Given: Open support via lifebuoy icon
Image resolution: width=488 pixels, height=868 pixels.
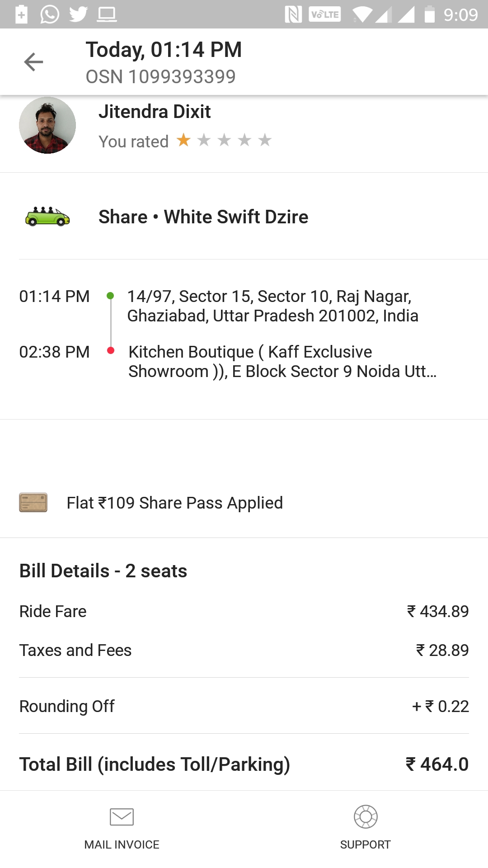Looking at the screenshot, I should click(366, 816).
